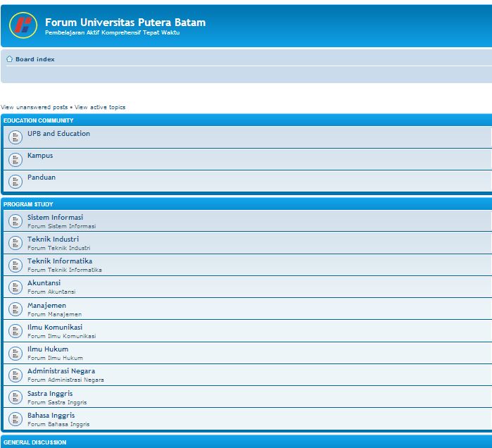Click forum icon beside UPB and Education

15,137
